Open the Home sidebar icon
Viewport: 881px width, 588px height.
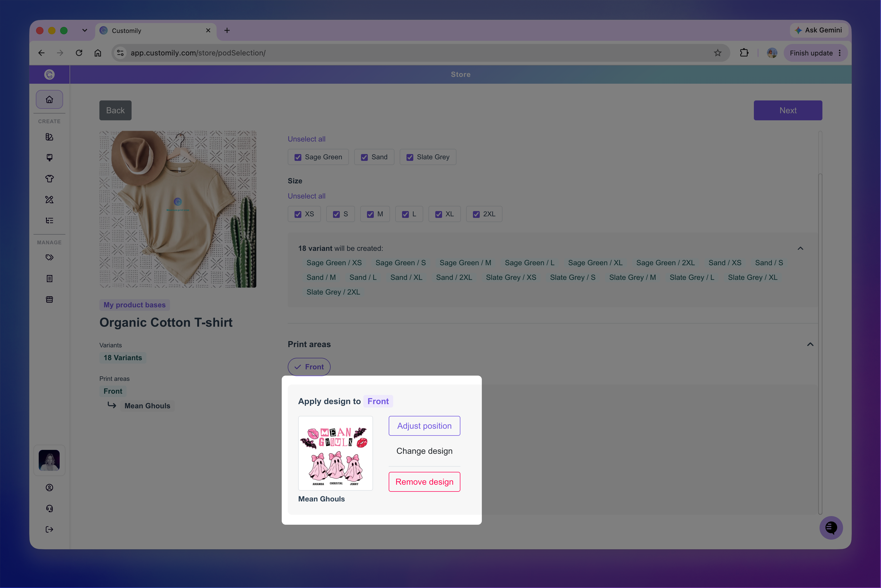click(x=49, y=99)
